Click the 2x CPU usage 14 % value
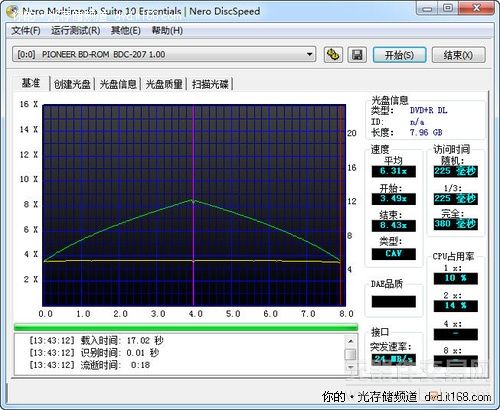The height and width of the screenshot is (410, 500). click(456, 306)
